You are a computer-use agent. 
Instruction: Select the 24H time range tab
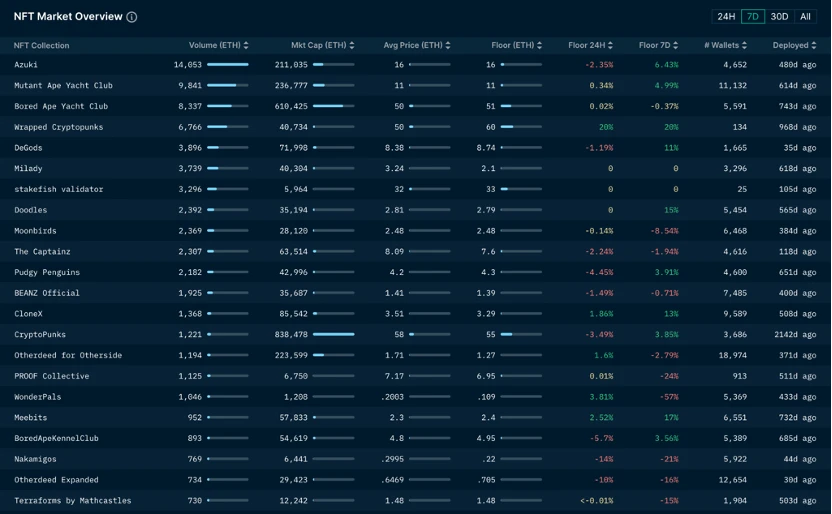click(726, 16)
